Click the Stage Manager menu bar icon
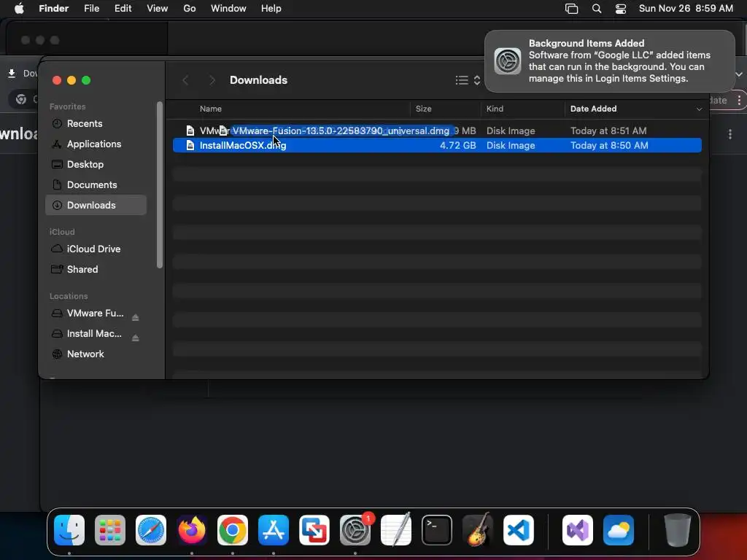This screenshot has height=560, width=747. pyautogui.click(x=572, y=9)
